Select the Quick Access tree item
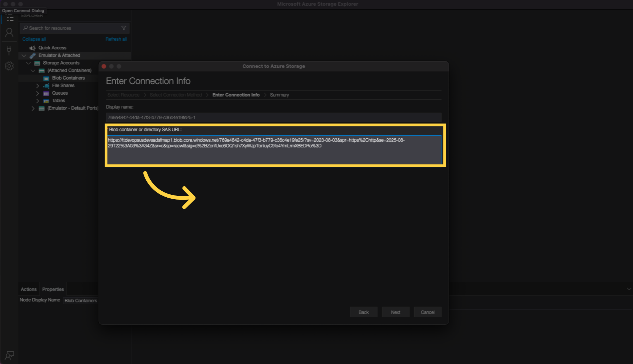 tap(52, 48)
